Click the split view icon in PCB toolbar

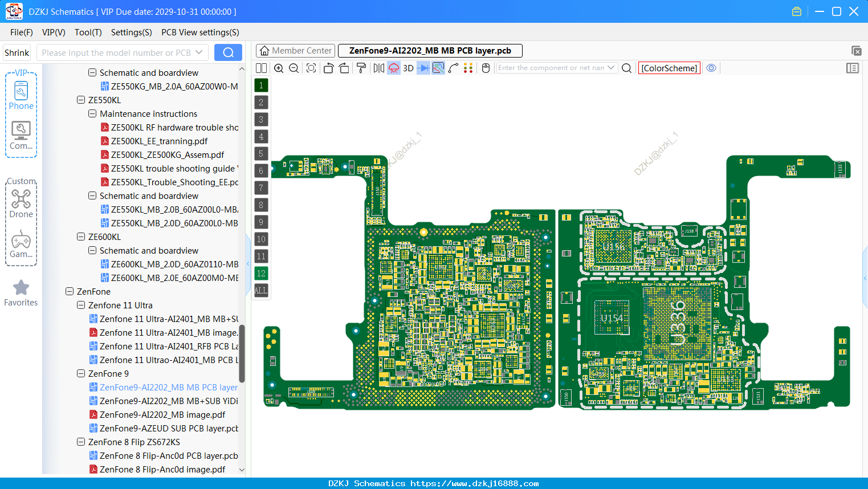[x=261, y=68]
